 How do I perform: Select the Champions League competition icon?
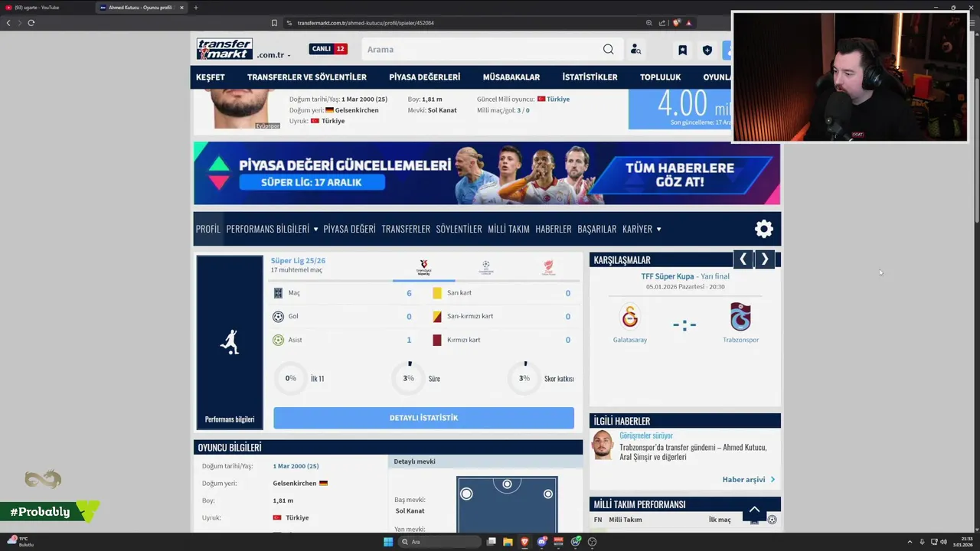coord(486,267)
